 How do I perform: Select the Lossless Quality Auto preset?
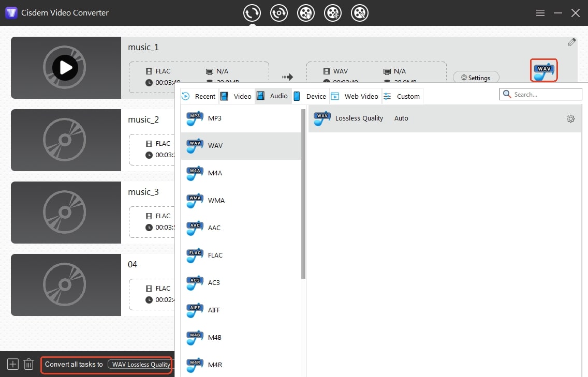(445, 118)
